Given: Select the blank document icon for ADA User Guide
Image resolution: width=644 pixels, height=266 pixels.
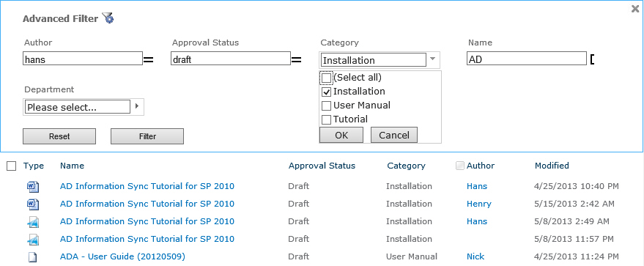Looking at the screenshot, I should 32,257.
